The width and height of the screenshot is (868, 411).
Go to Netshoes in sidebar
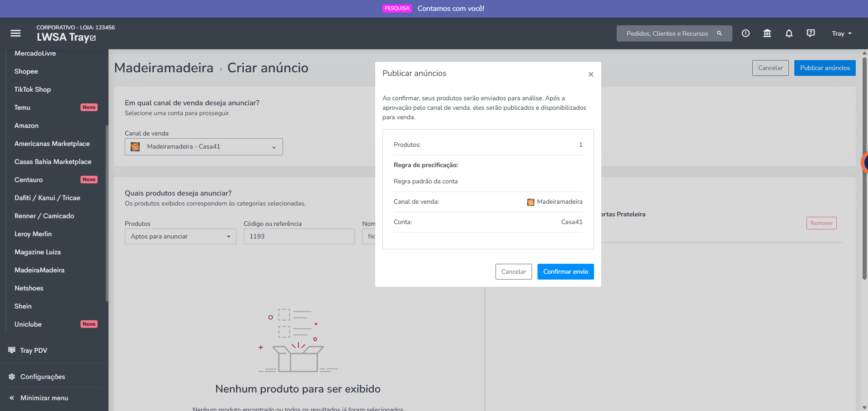[x=29, y=288]
